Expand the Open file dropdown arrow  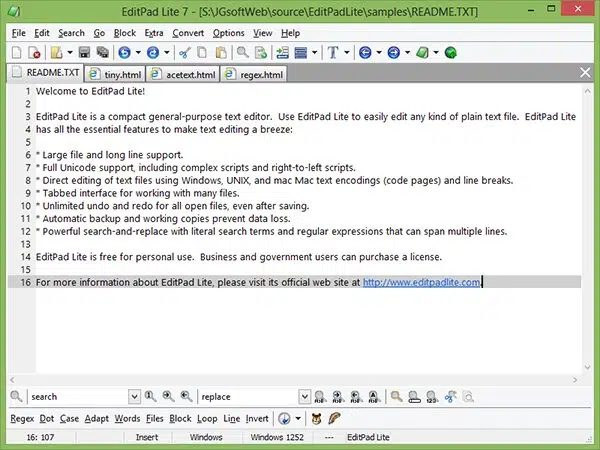pyautogui.click(x=70, y=52)
